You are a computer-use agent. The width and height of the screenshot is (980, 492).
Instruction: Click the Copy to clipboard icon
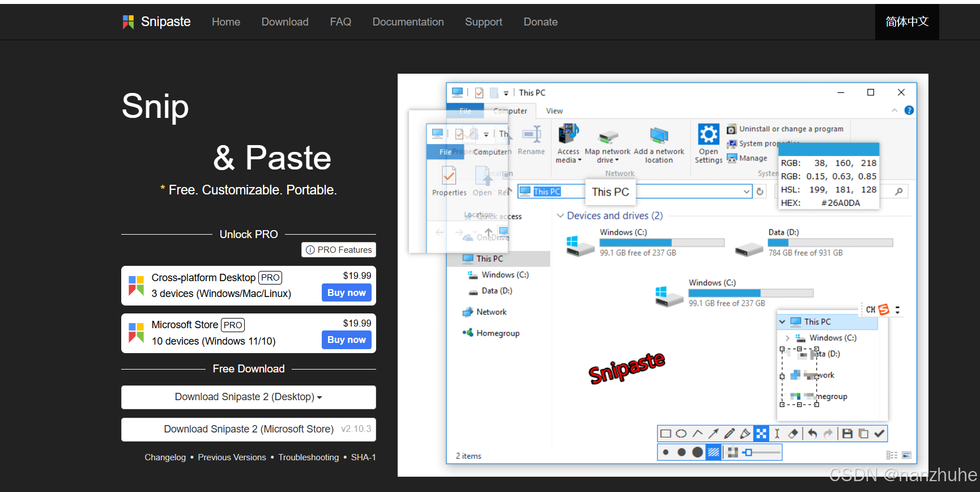[863, 434]
